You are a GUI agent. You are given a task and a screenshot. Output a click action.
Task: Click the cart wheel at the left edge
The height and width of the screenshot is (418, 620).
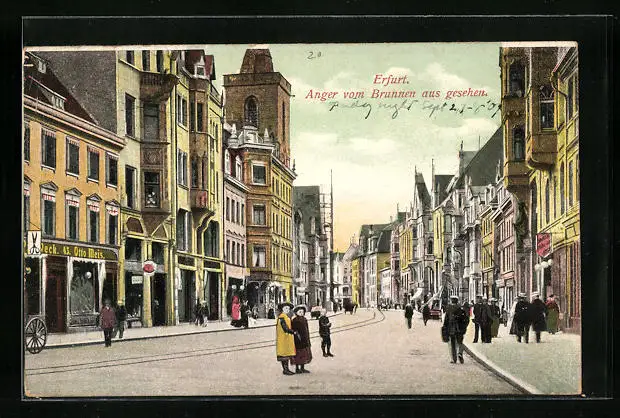[36, 334]
